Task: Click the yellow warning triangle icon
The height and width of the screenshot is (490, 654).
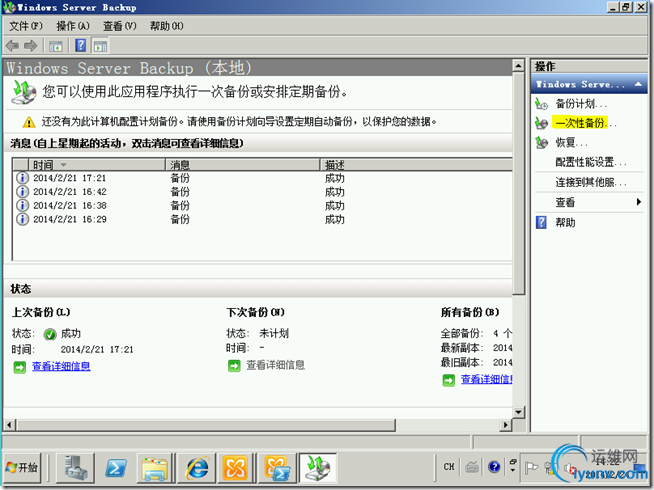Action: tap(29, 122)
